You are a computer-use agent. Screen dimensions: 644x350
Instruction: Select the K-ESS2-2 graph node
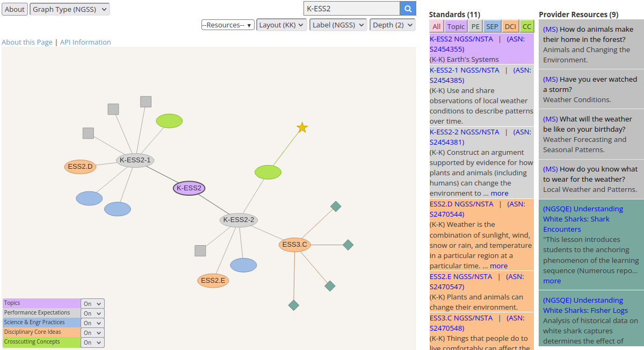coord(238,220)
